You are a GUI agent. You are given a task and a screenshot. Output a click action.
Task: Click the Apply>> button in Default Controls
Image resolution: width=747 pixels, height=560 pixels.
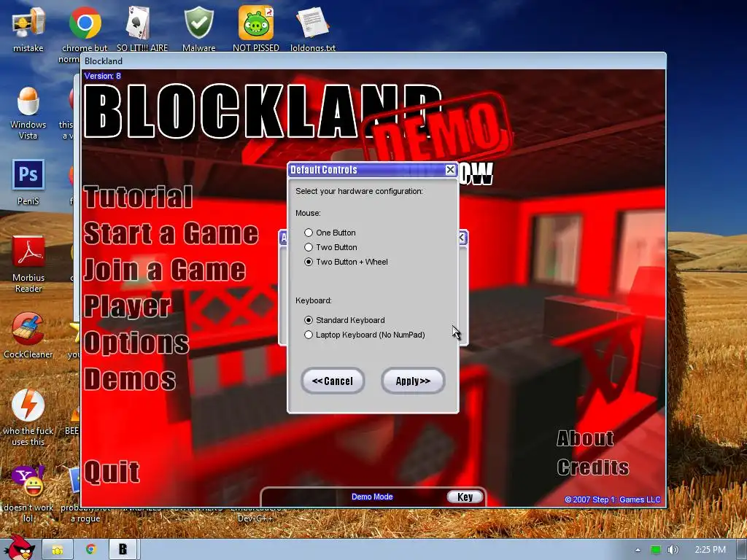point(413,381)
